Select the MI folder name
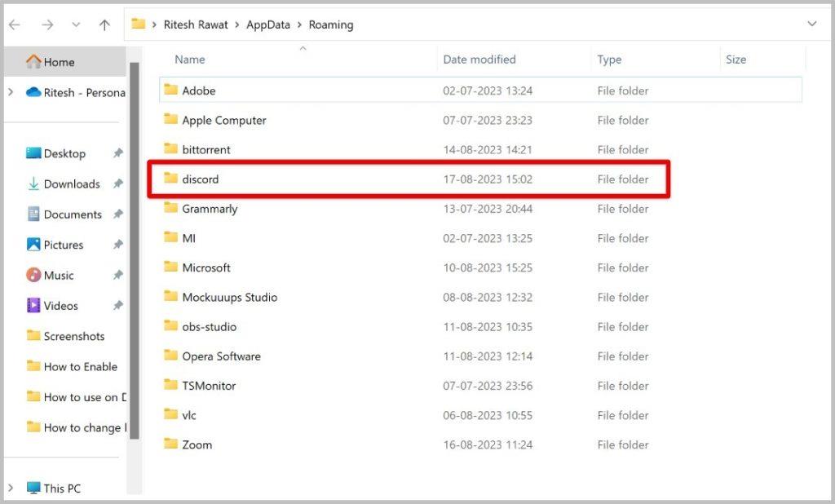Image resolution: width=835 pixels, height=504 pixels. (x=188, y=238)
